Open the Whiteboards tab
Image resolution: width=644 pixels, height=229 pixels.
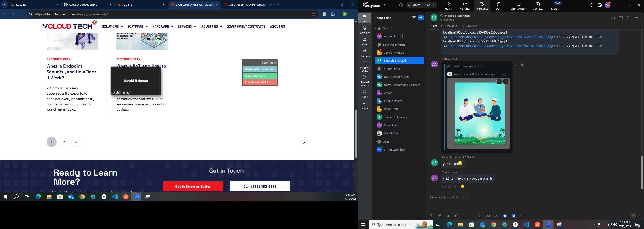[x=518, y=6]
